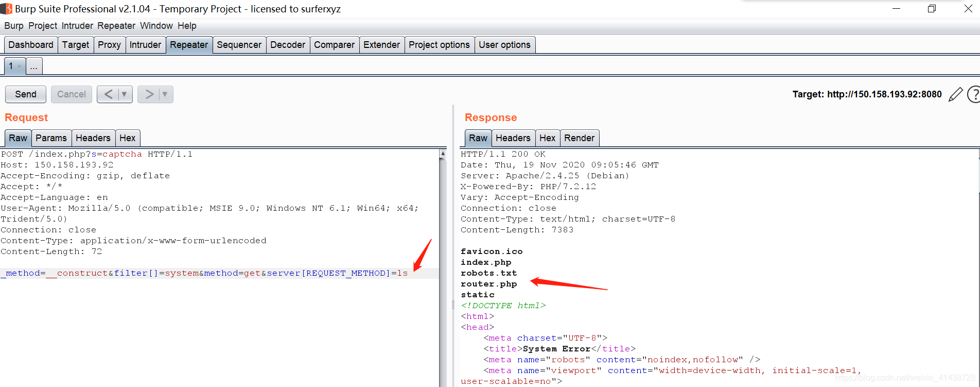Go forward to next request arrow

[149, 94]
